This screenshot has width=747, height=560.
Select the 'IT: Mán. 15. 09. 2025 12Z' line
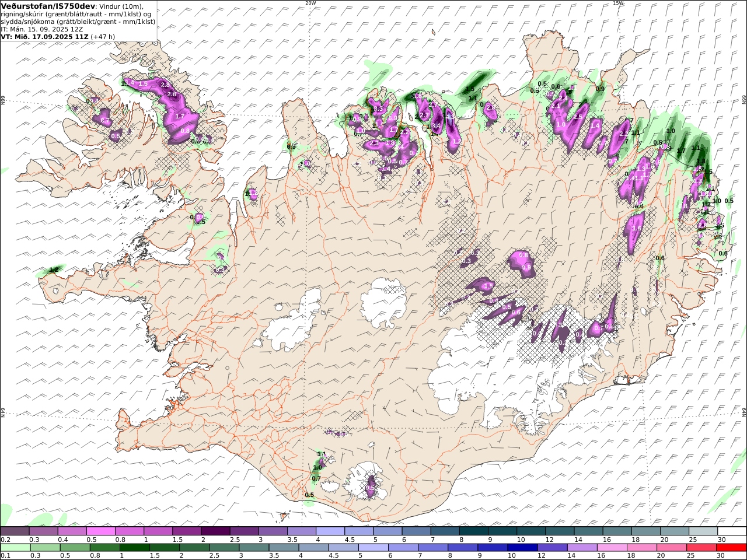tap(41, 29)
